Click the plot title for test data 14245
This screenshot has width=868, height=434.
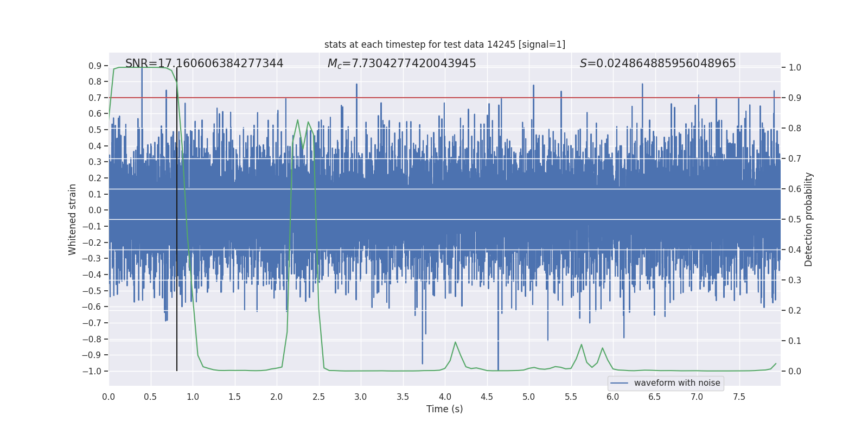point(444,44)
